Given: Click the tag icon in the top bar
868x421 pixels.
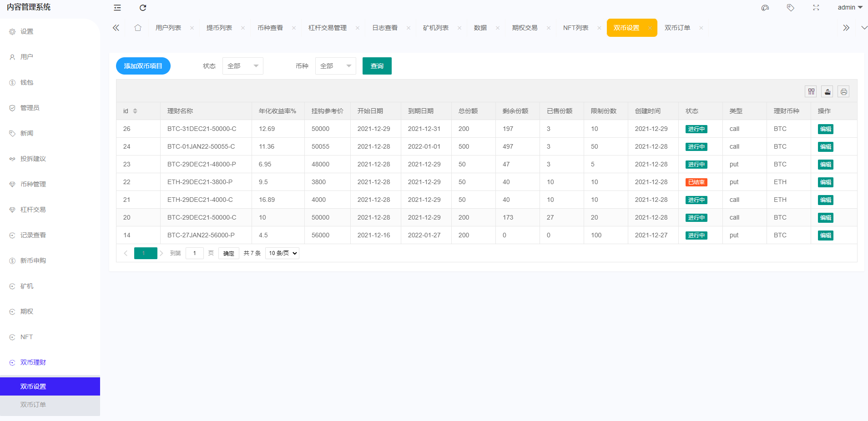Looking at the screenshot, I should (x=790, y=8).
